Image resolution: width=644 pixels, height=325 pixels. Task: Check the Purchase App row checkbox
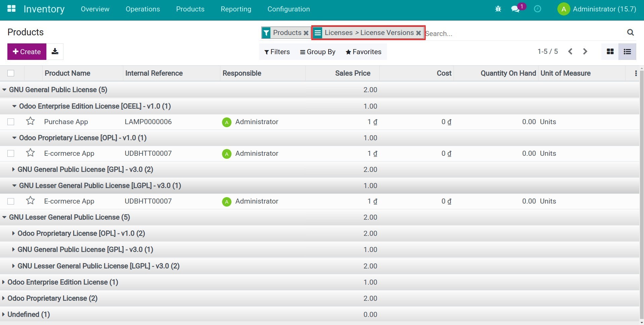[11, 121]
